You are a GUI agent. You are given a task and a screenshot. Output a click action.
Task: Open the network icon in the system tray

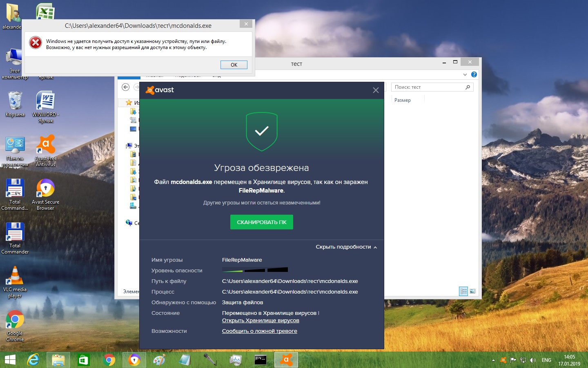(523, 360)
